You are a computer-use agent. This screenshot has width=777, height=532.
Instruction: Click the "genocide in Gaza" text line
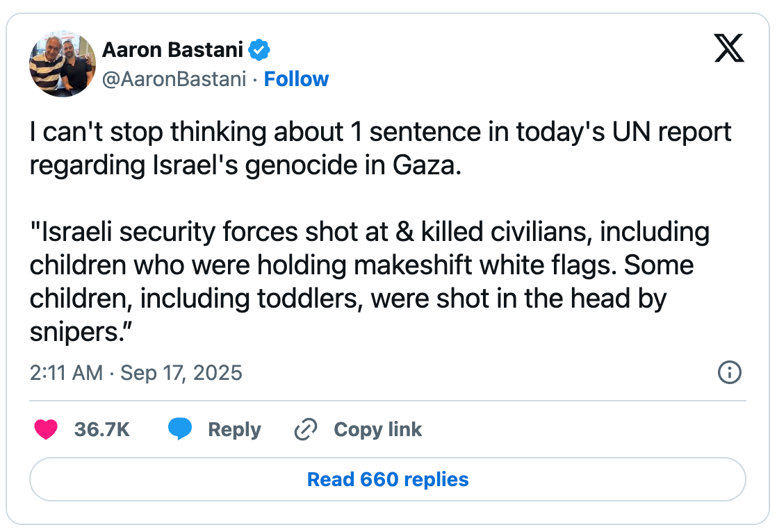pos(245,165)
